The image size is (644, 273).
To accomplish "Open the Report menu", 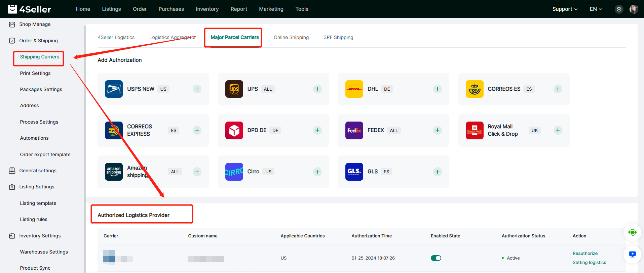I will (x=239, y=9).
